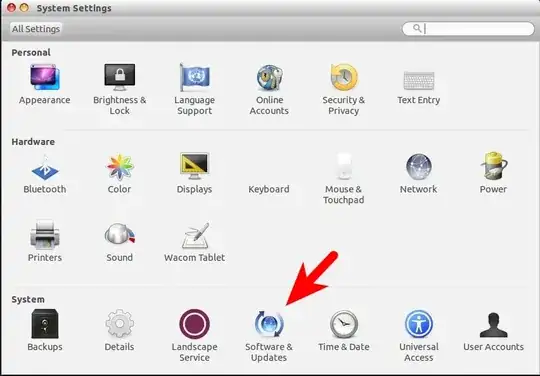
Task: Click the All Settings button
Action: click(36, 29)
